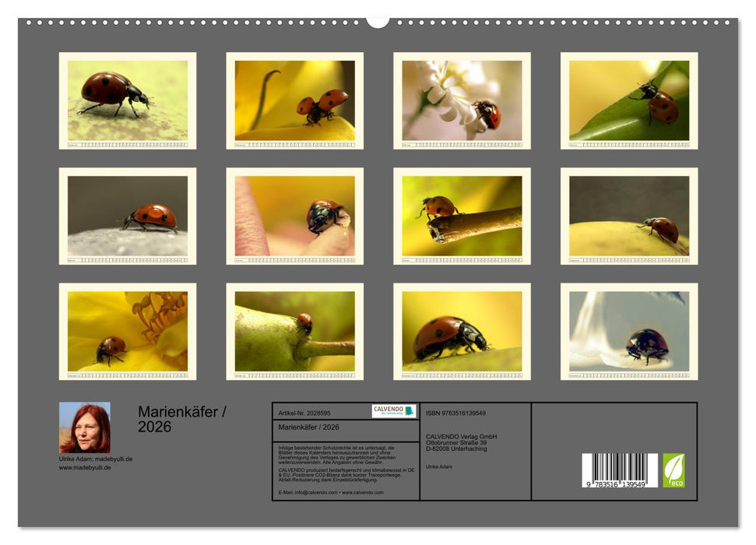Open the bottom-right ladybug on glass thumbnail
This screenshot has height=545, width=756.
(x=629, y=331)
